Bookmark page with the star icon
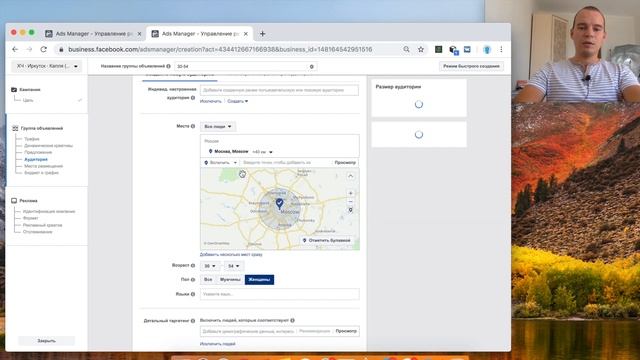 coord(421,49)
